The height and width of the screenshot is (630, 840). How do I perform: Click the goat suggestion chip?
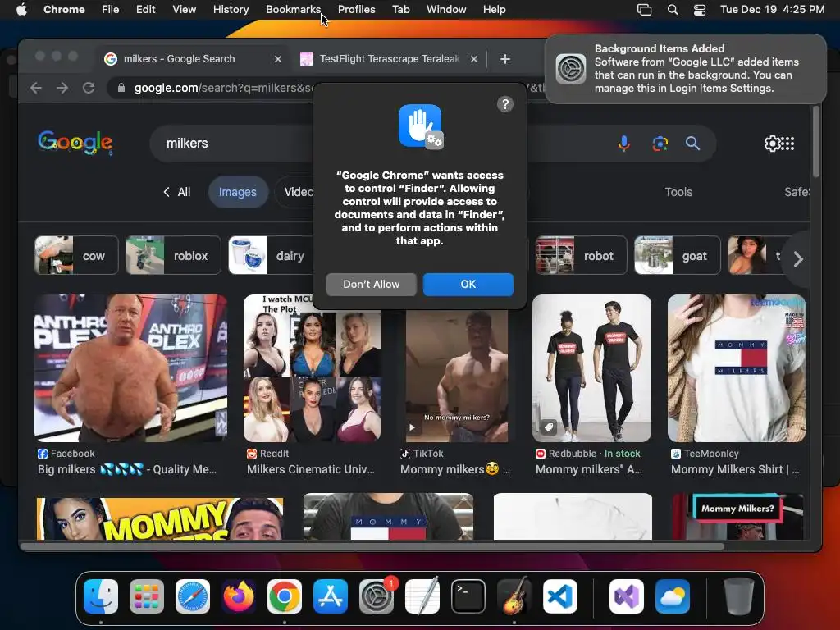(x=677, y=256)
